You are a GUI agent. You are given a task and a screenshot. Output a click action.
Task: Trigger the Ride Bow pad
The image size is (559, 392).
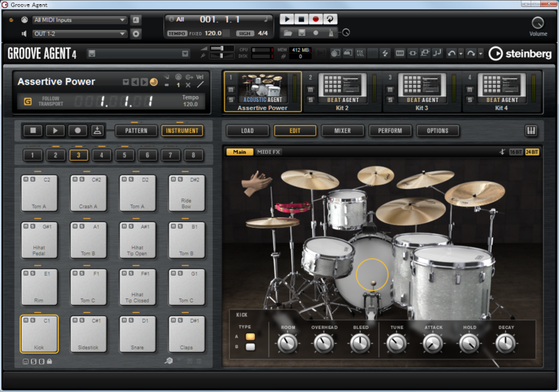point(187,193)
